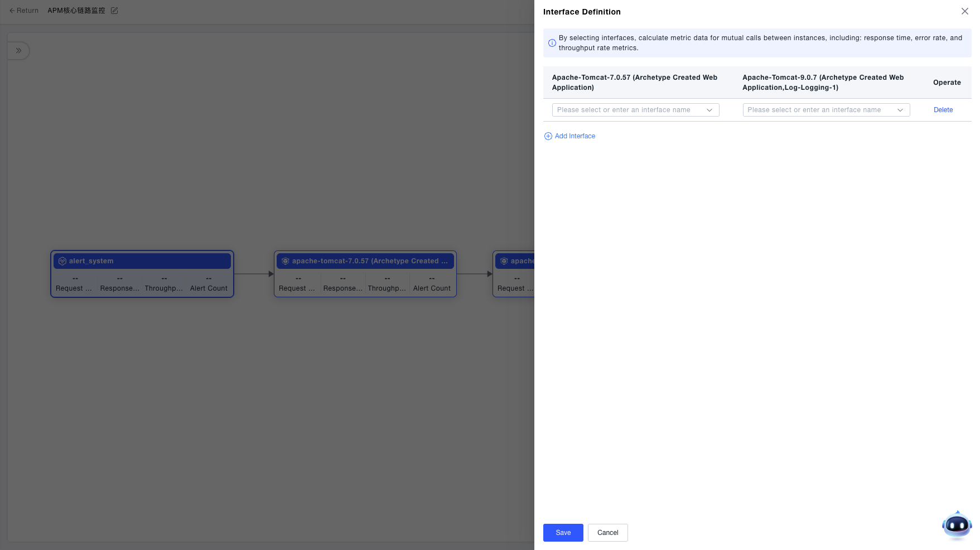This screenshot has height=550, width=980.
Task: Click the third apache node's cube icon
Action: (504, 261)
